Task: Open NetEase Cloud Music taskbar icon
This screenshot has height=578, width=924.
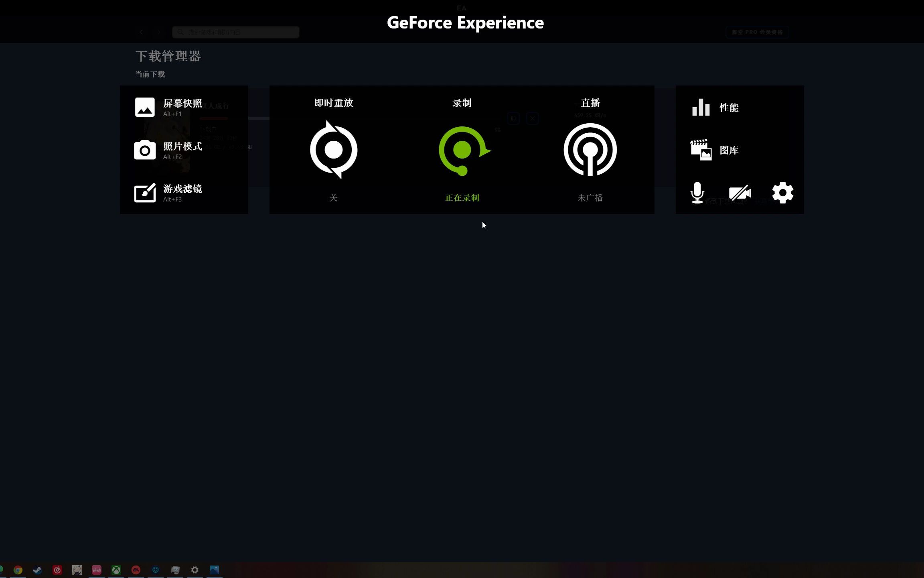Action: 57,570
